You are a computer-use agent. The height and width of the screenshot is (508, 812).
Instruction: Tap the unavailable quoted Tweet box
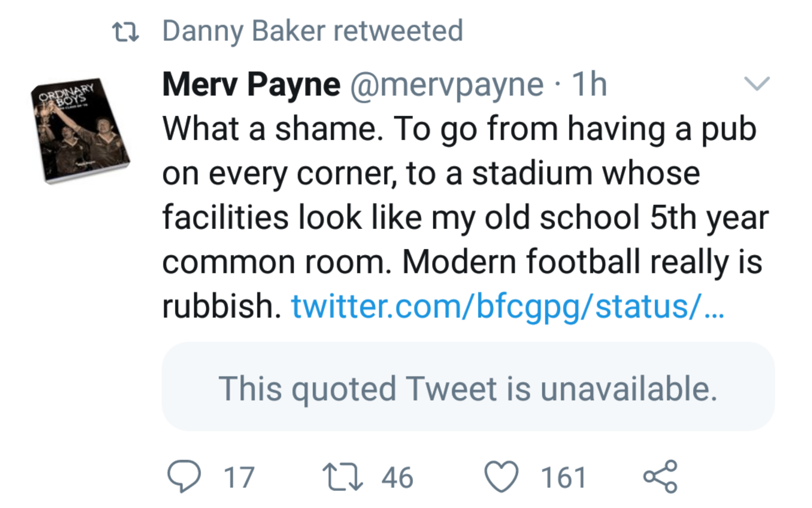(x=468, y=387)
